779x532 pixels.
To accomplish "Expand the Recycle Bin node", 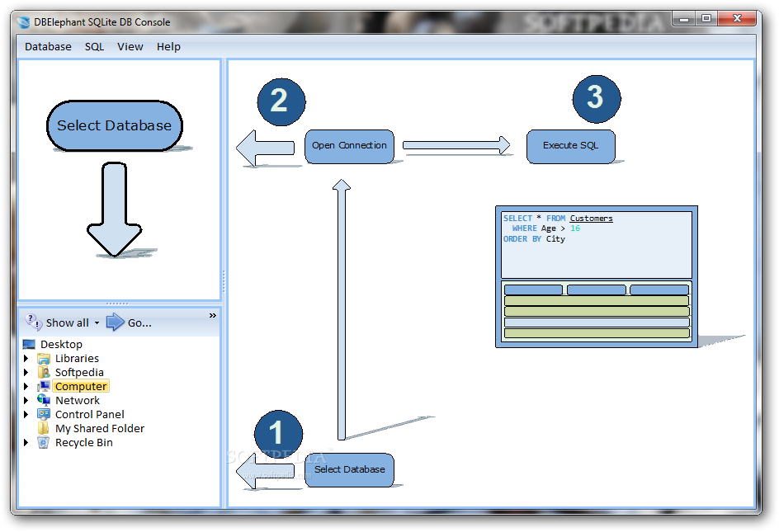I will tap(26, 442).
